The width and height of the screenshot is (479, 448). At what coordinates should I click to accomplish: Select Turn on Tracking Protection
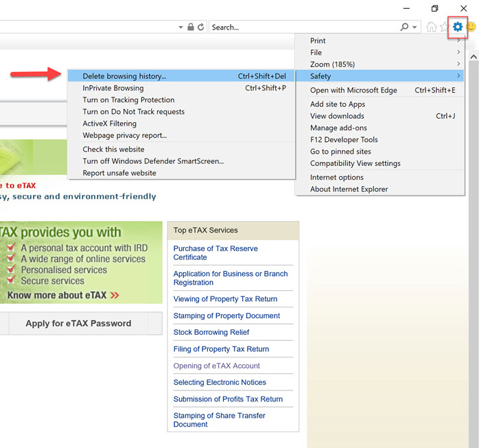coord(181,100)
